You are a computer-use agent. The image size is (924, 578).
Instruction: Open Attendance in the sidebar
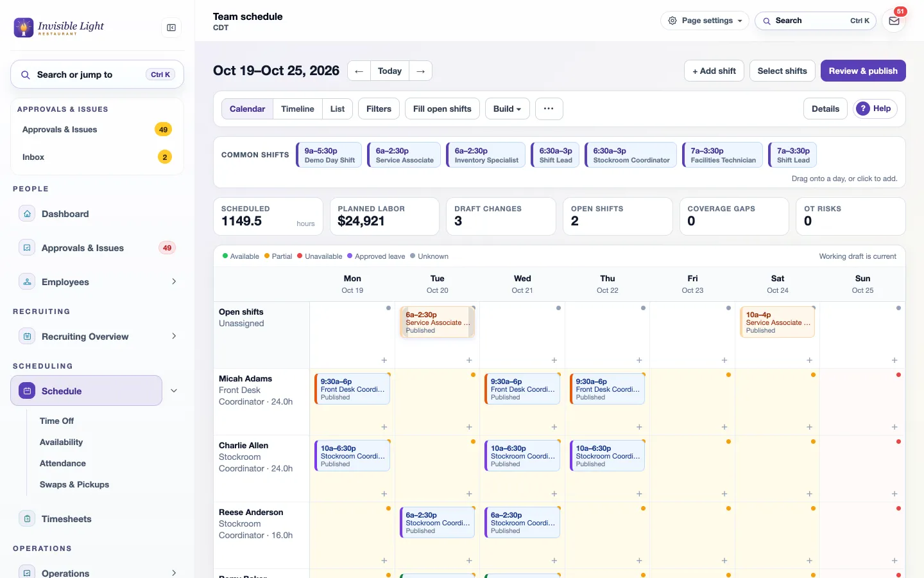(x=62, y=463)
